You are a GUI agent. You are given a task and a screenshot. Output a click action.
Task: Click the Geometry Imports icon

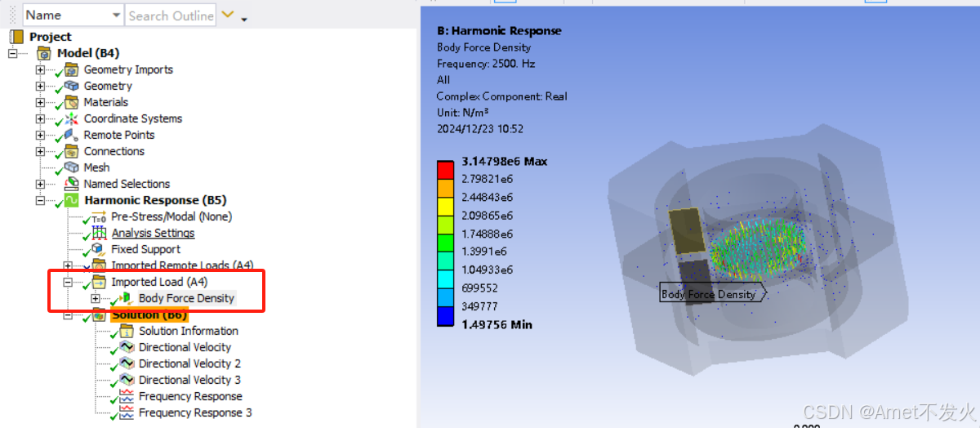coord(71,69)
